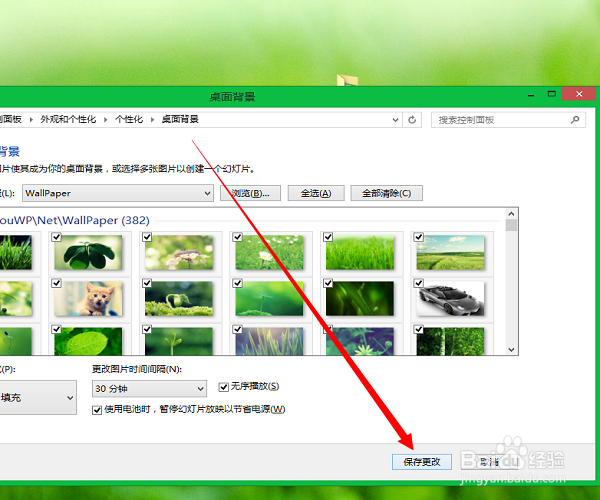The width and height of the screenshot is (600, 500).
Task: Click the 保存更改 save changes button
Action: point(422,462)
